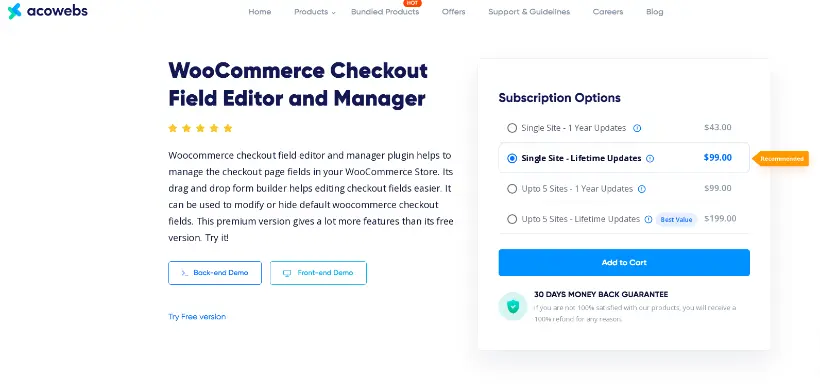Viewport: 820px width, 389px height.
Task: Click info icon beside Upto 5 Sites Lifetime Updates
Action: pyautogui.click(x=648, y=220)
